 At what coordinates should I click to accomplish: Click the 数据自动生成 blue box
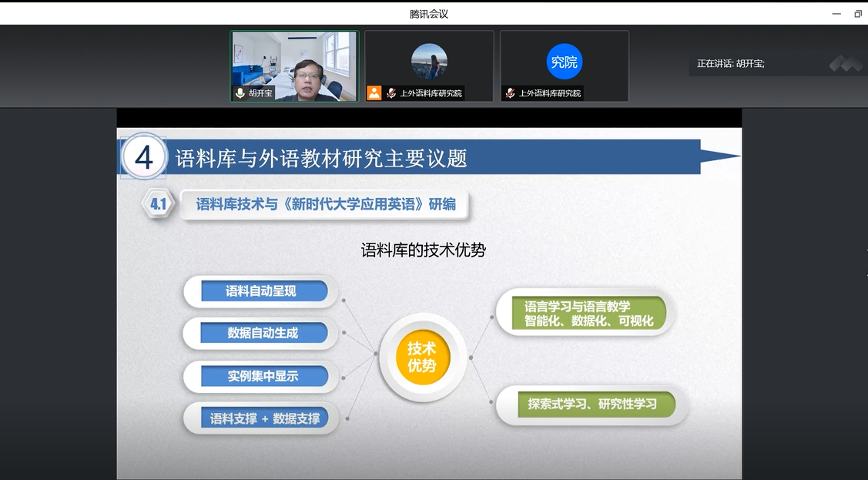click(262, 333)
